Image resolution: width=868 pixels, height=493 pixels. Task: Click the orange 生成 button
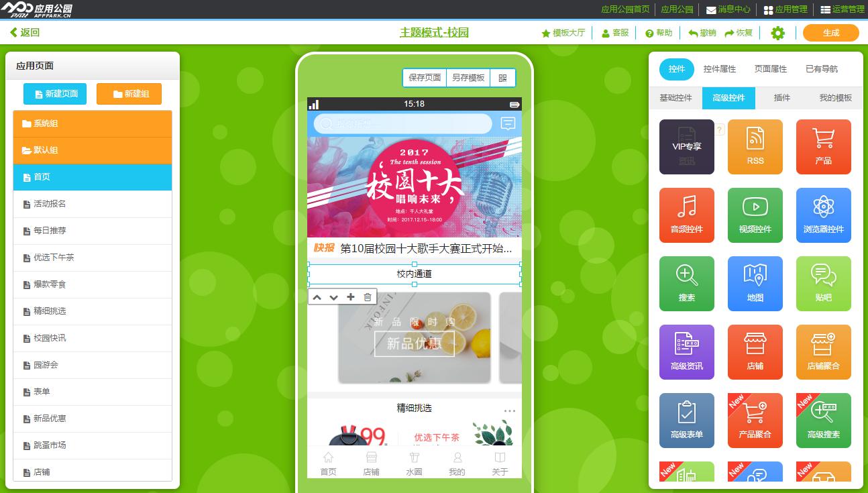pyautogui.click(x=830, y=33)
